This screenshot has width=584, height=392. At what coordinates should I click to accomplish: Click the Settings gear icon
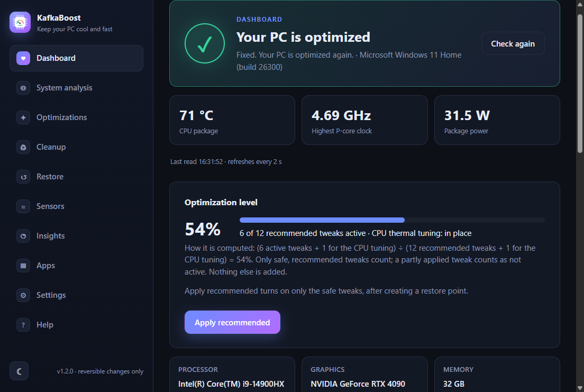[x=23, y=295]
